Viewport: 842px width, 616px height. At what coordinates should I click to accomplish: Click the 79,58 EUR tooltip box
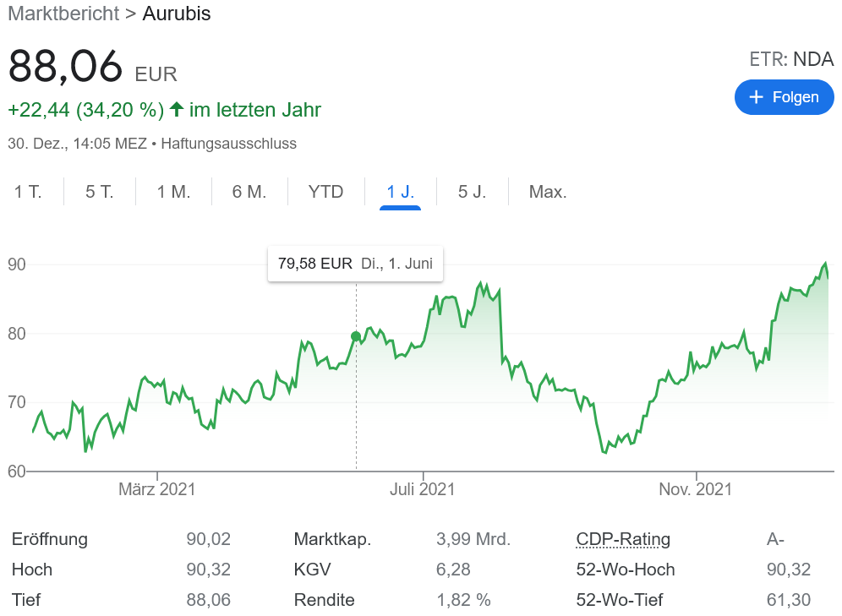click(355, 264)
